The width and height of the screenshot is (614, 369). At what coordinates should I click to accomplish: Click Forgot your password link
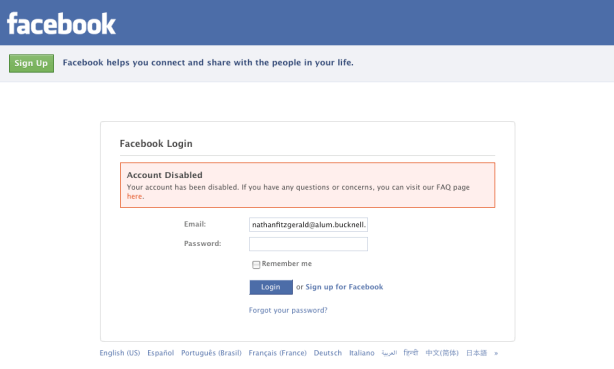coord(288,310)
